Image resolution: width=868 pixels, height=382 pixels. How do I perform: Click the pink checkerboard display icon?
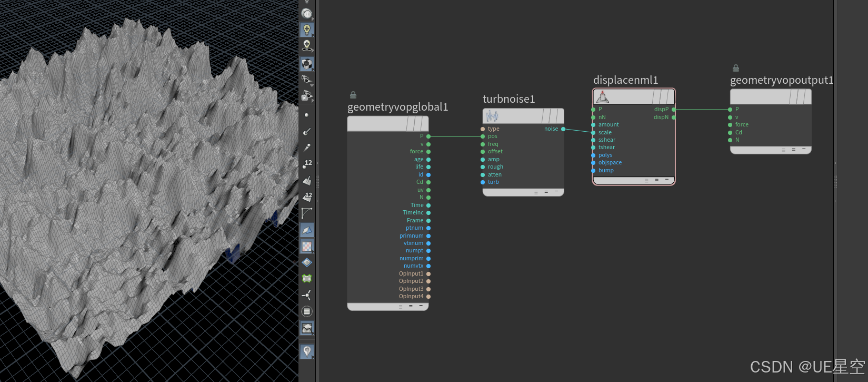click(307, 247)
